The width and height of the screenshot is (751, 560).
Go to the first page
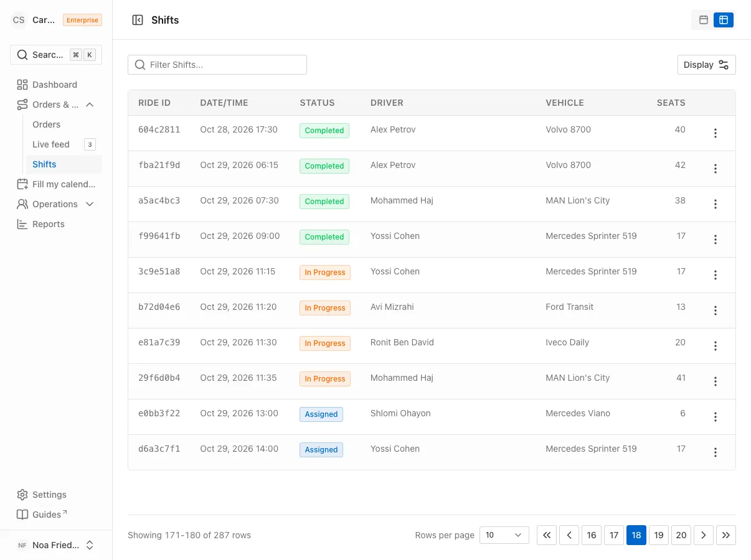[x=547, y=535]
